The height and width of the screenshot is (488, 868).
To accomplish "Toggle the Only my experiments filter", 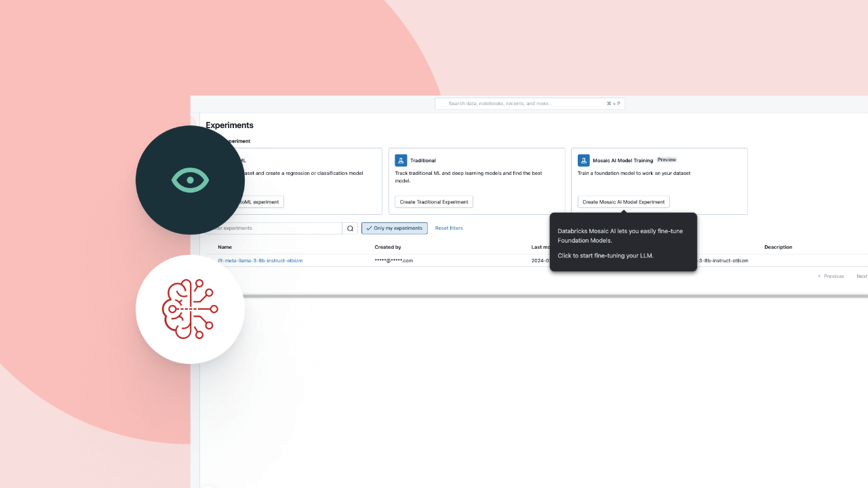I will click(x=395, y=228).
